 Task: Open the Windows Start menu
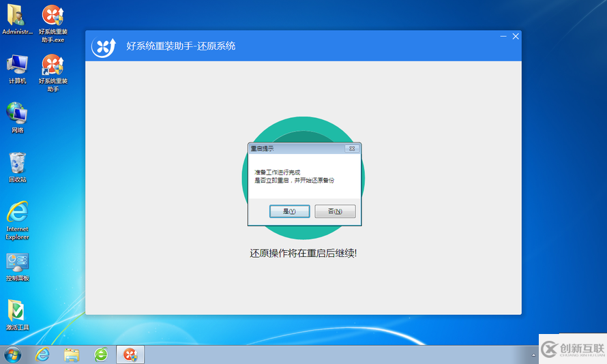(12, 354)
